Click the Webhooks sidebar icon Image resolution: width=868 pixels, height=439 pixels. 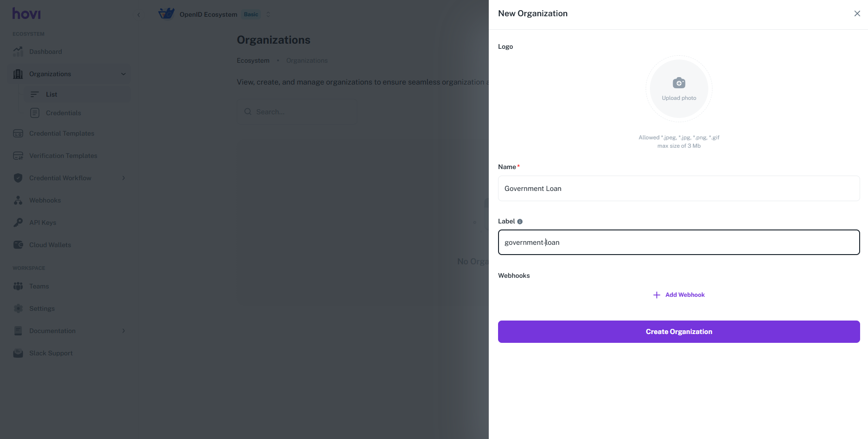(x=18, y=200)
